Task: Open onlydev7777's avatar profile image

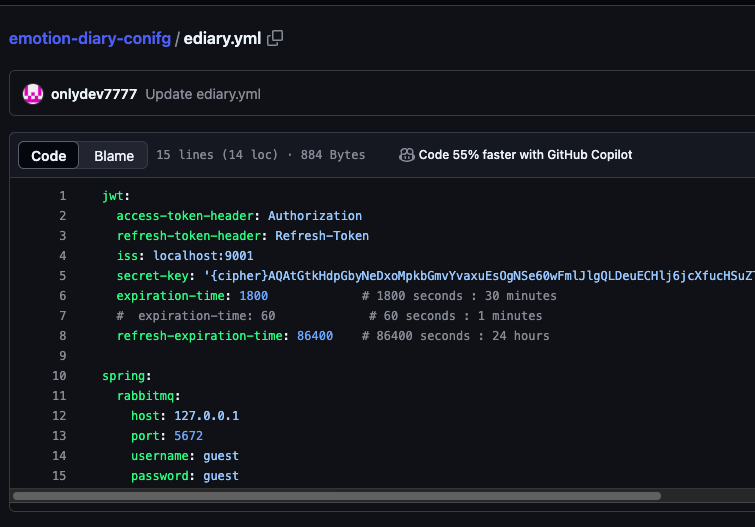Action: click(33, 94)
